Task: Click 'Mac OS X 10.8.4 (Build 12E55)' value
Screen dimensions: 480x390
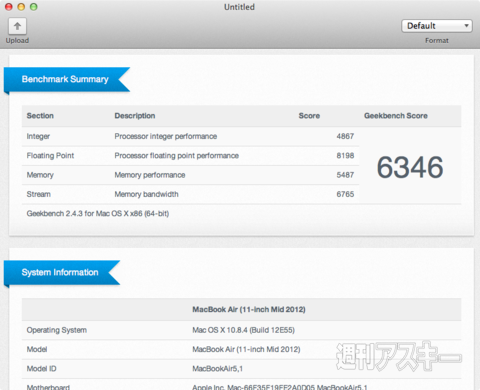Action: pos(243,330)
